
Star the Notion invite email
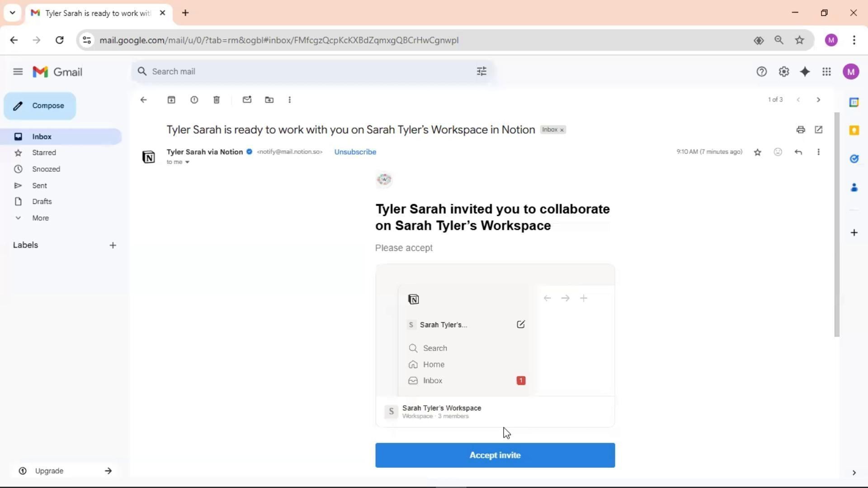758,152
